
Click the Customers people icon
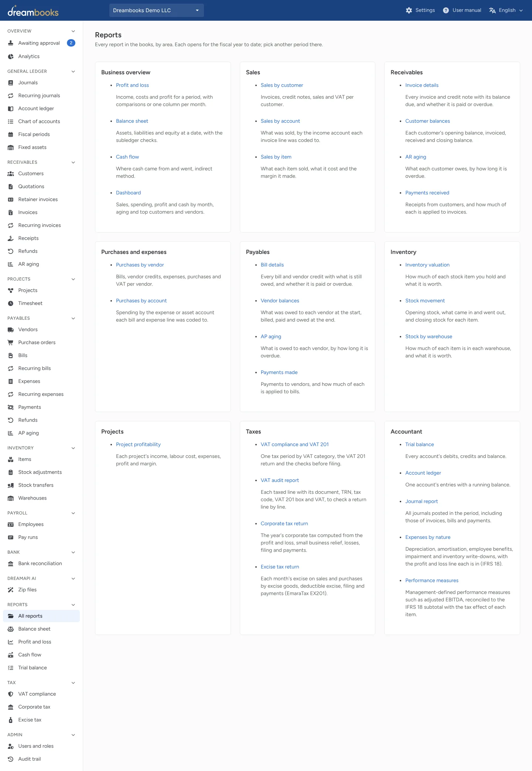coord(11,173)
